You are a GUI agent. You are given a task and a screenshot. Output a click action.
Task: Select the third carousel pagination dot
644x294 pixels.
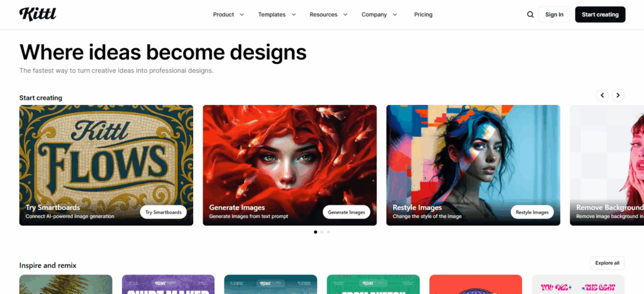[x=328, y=232]
